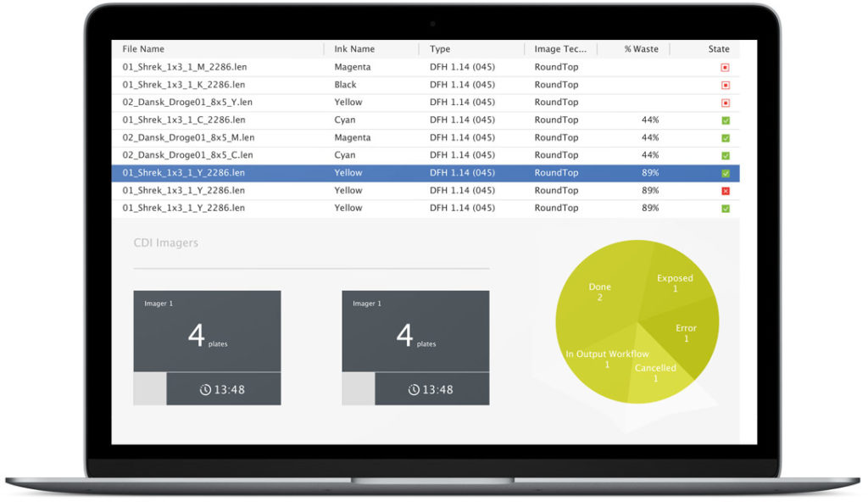Click the Exposed slice of the pie chart
The image size is (868, 502).
click(675, 283)
